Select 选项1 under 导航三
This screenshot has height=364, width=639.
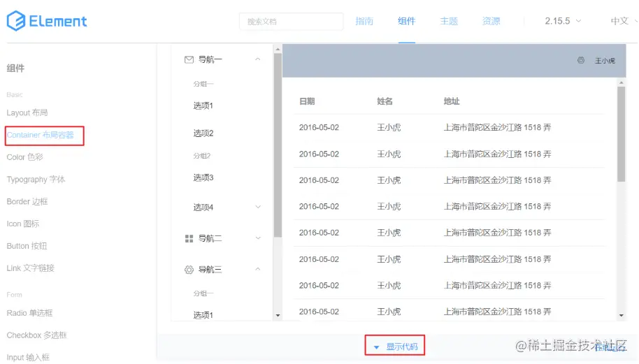click(x=203, y=315)
